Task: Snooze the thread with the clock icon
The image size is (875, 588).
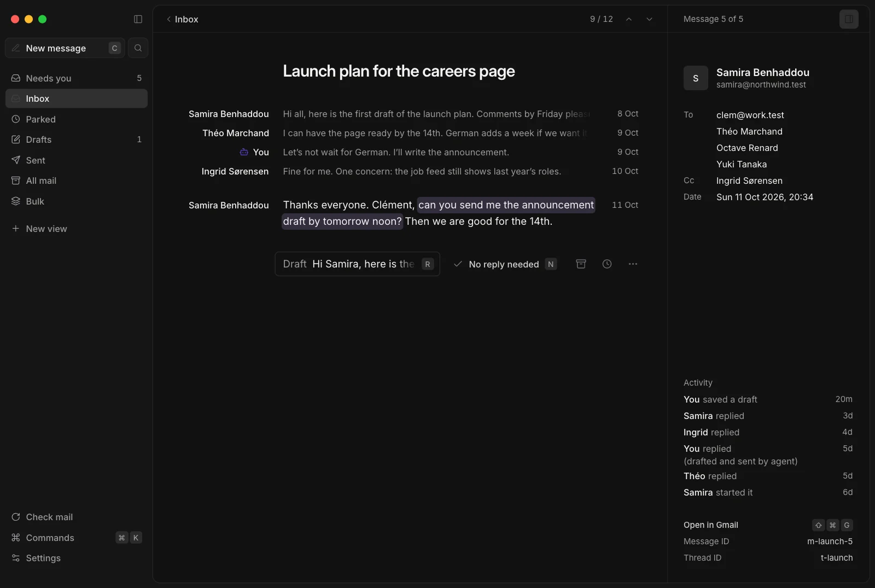Action: 607,264
